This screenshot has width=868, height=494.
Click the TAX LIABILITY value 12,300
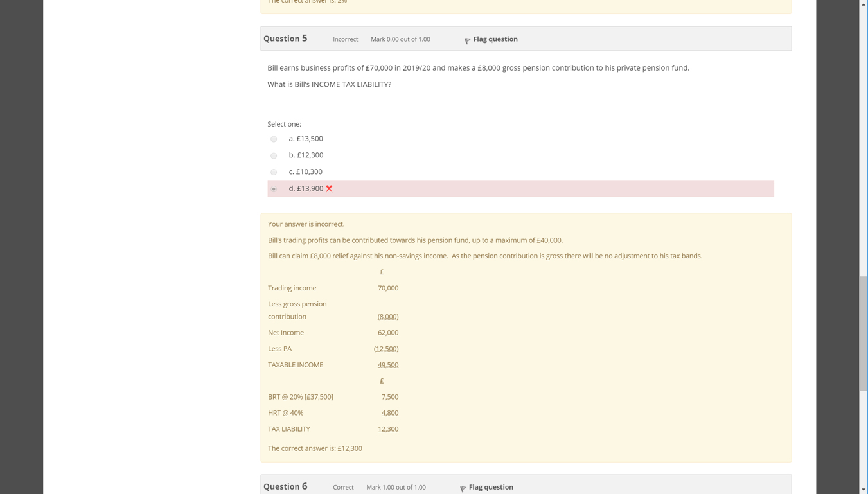[388, 429]
